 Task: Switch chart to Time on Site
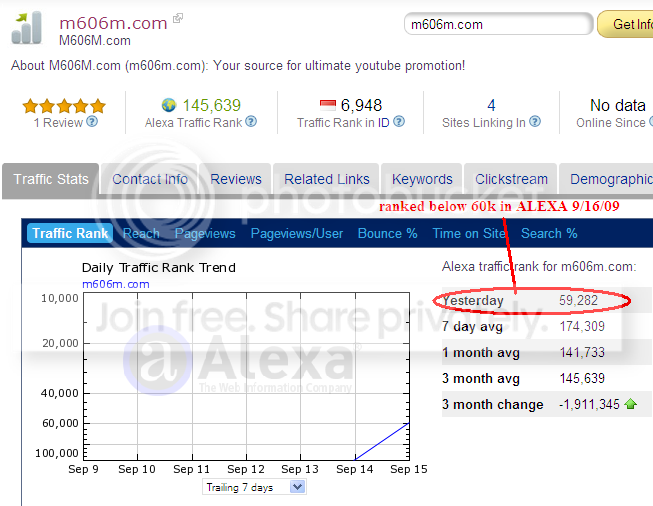tap(469, 233)
